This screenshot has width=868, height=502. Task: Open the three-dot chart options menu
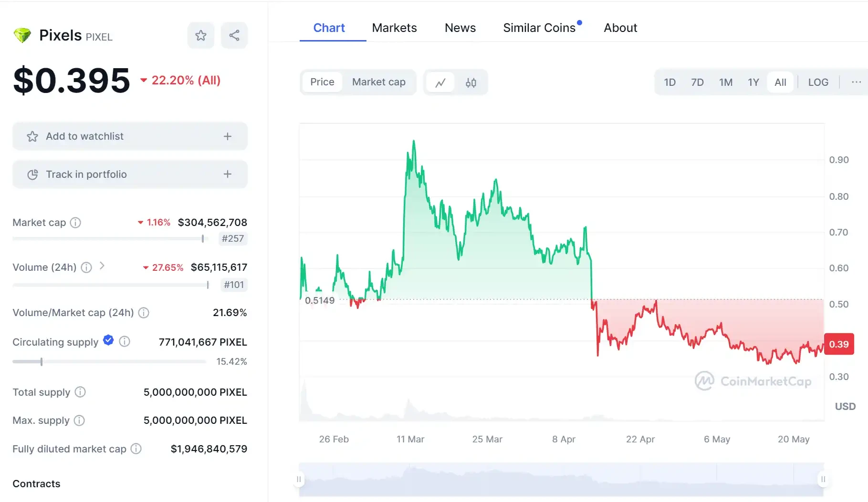[855, 82]
